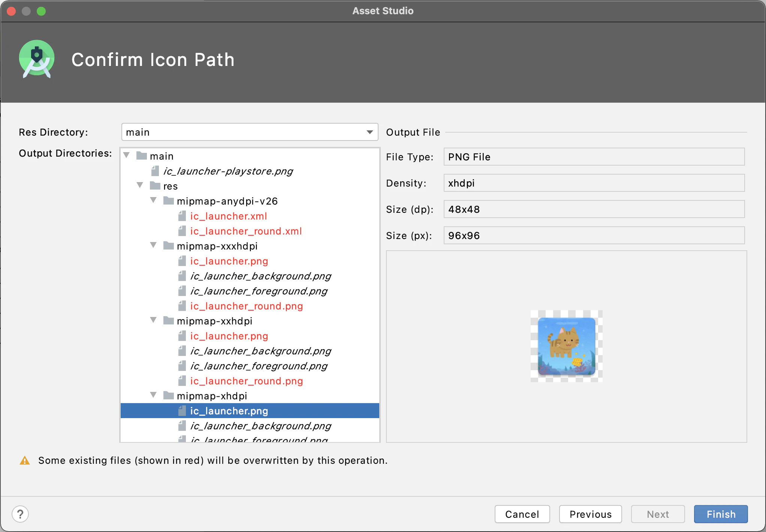This screenshot has height=532, width=766.
Task: Click the Density xhdpi field
Action: [594, 183]
